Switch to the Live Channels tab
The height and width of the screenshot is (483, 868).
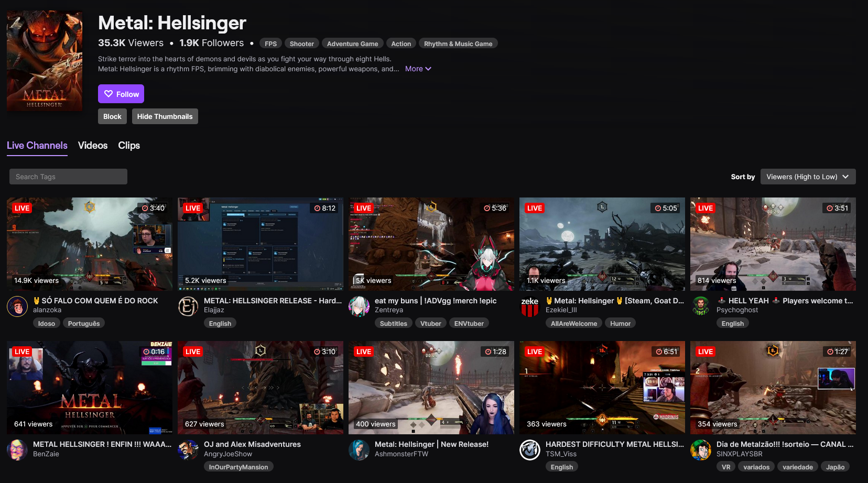click(x=37, y=146)
